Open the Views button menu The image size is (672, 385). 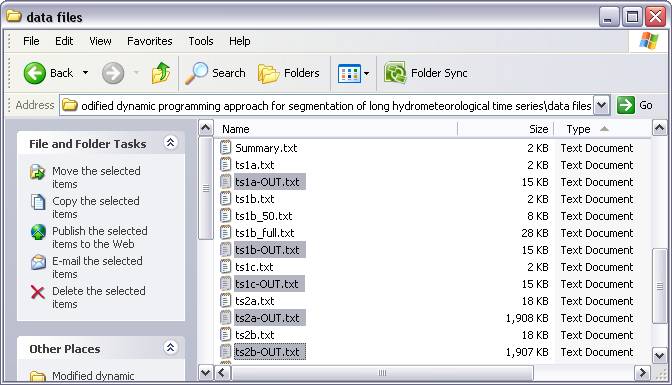click(x=353, y=73)
